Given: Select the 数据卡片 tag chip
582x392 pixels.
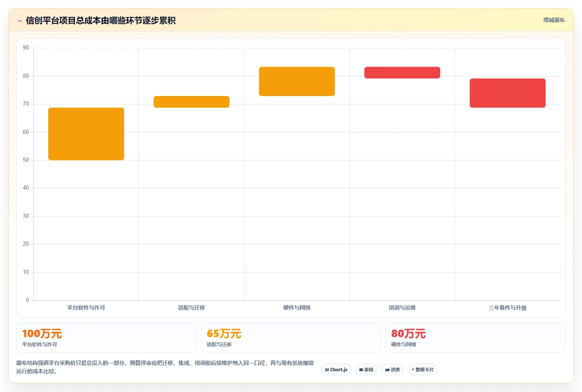Looking at the screenshot, I should 423,370.
